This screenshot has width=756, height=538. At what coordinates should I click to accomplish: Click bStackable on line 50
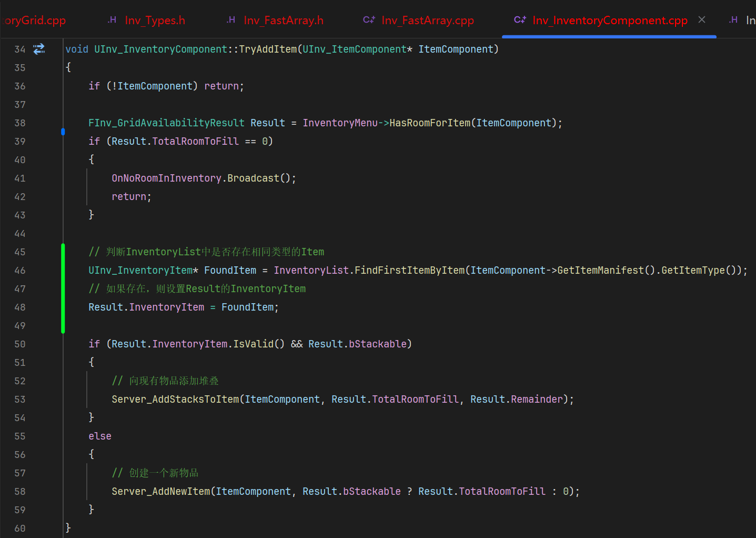point(378,344)
